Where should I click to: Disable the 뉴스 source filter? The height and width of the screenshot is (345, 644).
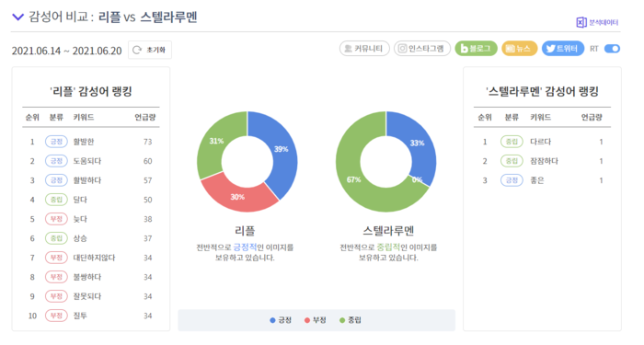(519, 49)
